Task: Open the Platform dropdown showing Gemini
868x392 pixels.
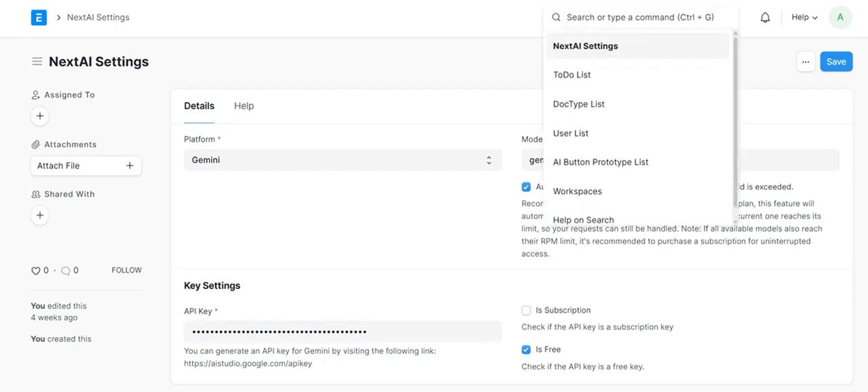Action: [x=342, y=160]
